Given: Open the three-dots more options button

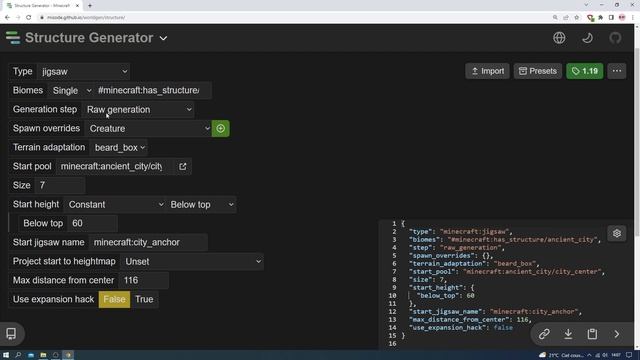Looking at the screenshot, I should pos(617,71).
